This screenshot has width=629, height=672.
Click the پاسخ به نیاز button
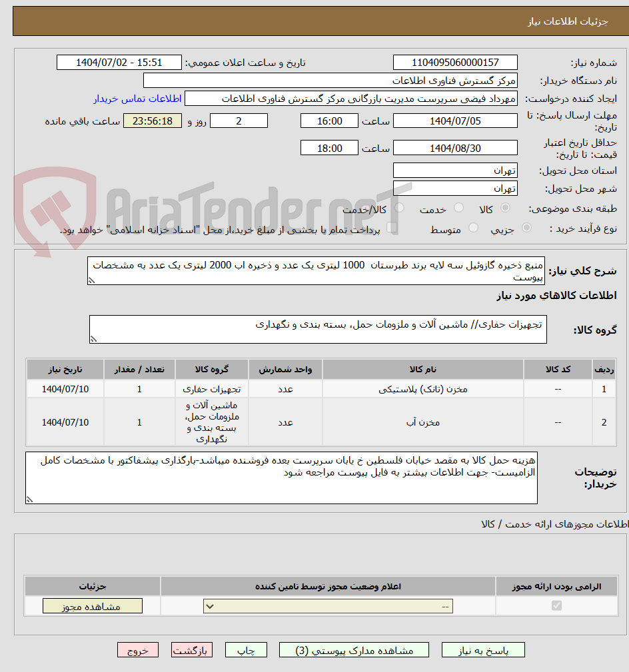pos(483,649)
